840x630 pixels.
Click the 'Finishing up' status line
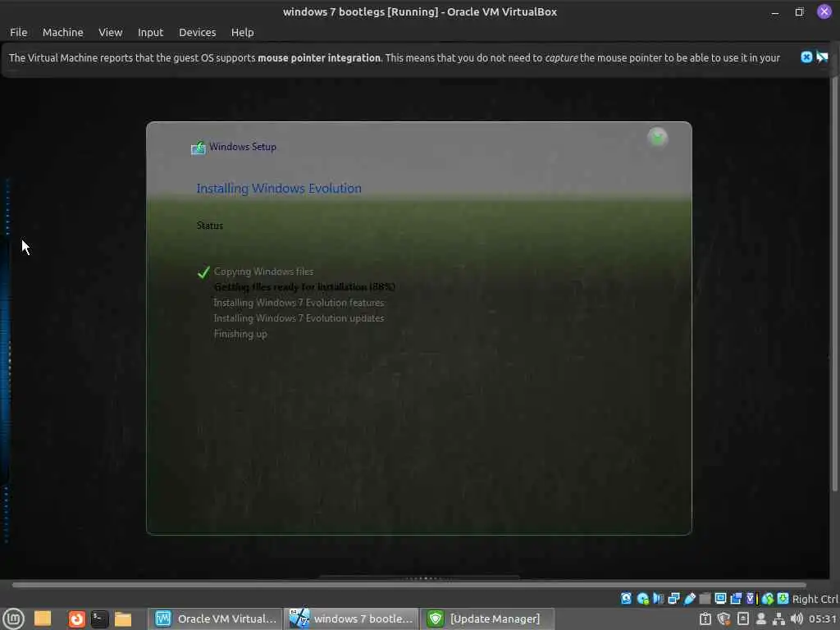coord(240,334)
